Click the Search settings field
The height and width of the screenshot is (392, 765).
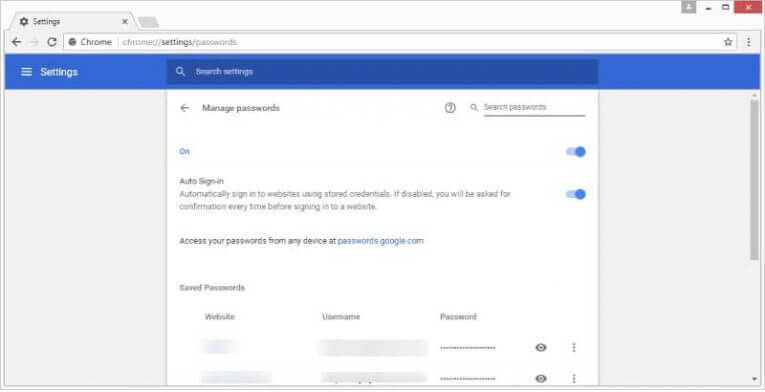coord(382,72)
